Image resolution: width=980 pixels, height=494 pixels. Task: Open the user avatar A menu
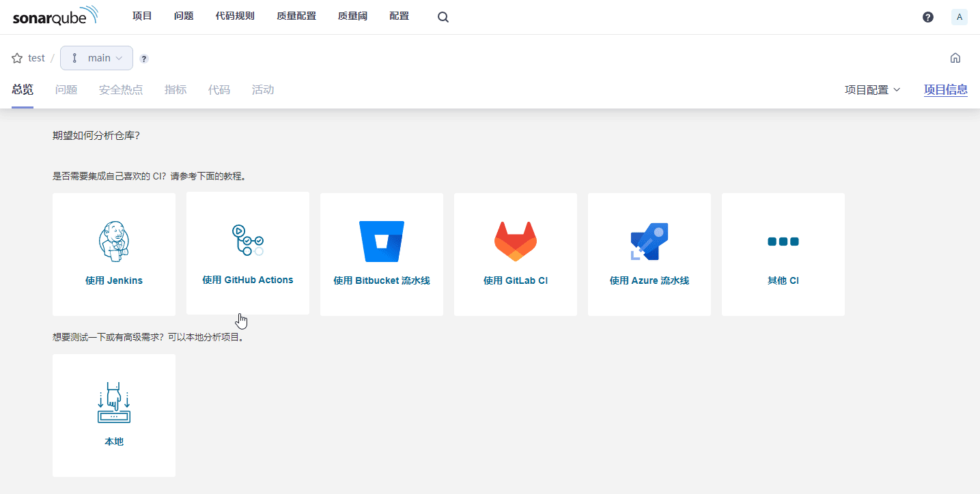960,17
